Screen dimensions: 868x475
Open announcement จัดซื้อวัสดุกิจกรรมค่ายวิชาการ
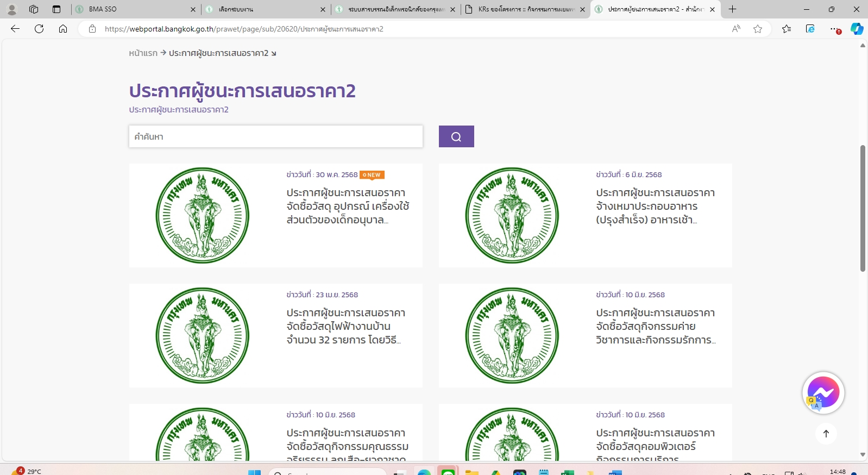click(656, 327)
